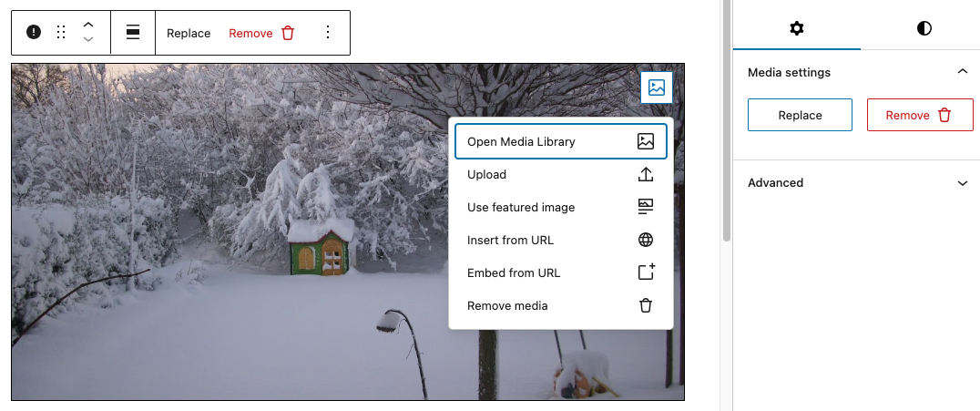Select Remove media from the menu
This screenshot has width=980, height=411.
(x=561, y=306)
